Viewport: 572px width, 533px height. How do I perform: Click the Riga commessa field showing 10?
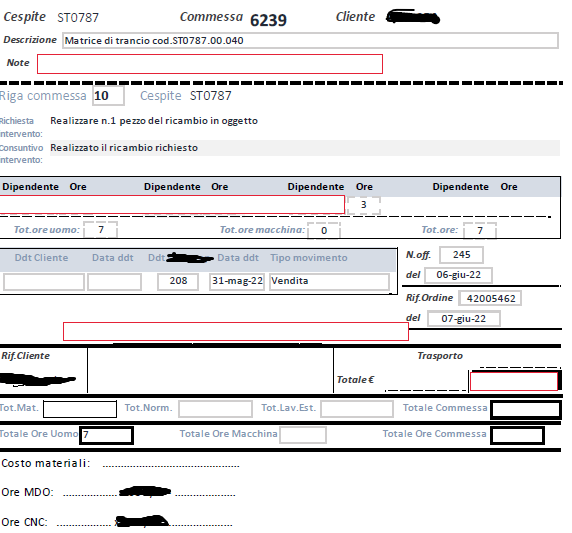tap(108, 96)
